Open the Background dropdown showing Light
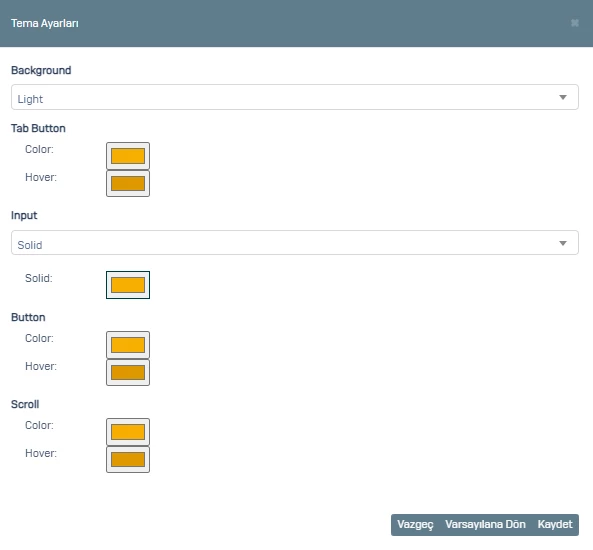Viewport: 593px width, 550px height. coord(295,97)
